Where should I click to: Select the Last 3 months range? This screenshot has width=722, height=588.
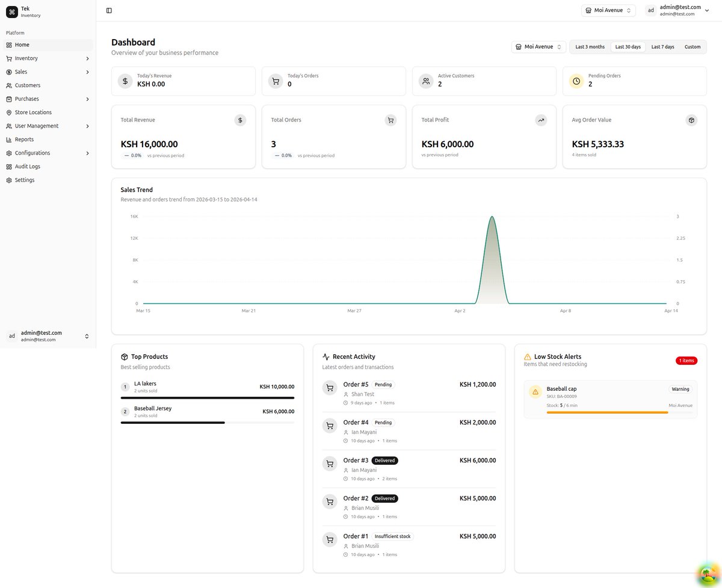click(x=590, y=47)
